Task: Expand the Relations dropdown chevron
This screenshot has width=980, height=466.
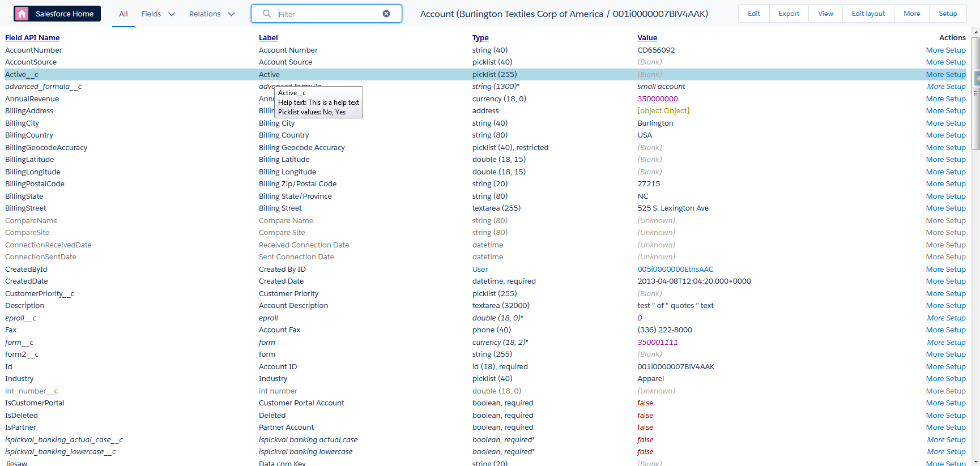Action: click(x=231, y=14)
